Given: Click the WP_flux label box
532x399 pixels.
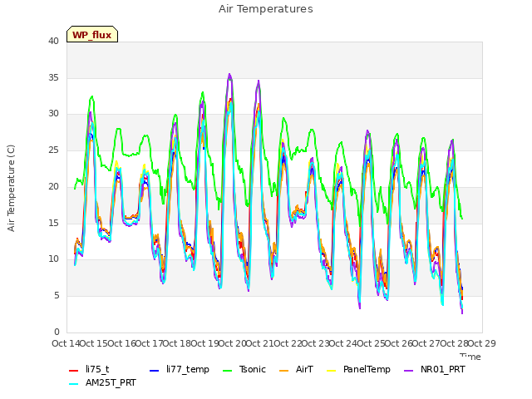Looking at the screenshot, I should (92, 34).
